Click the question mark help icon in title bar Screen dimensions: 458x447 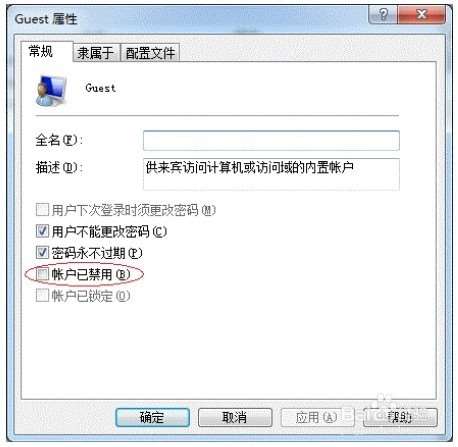pyautogui.click(x=383, y=15)
